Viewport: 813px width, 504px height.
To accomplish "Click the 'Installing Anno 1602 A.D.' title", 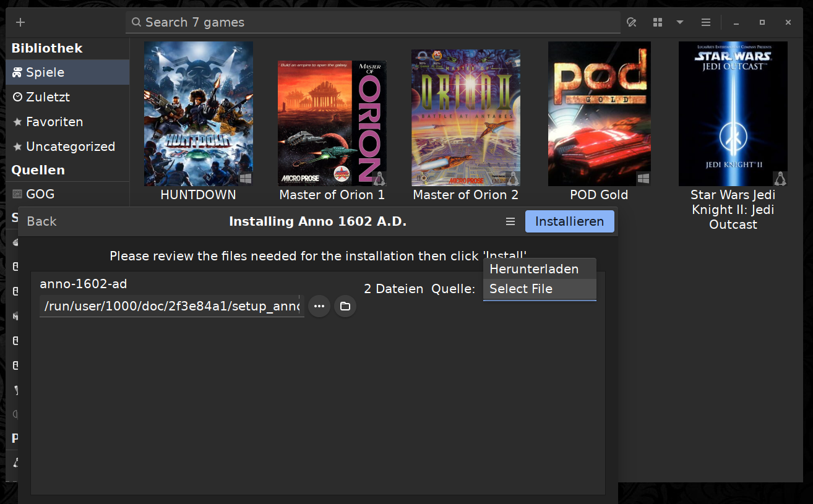I will coord(318,221).
